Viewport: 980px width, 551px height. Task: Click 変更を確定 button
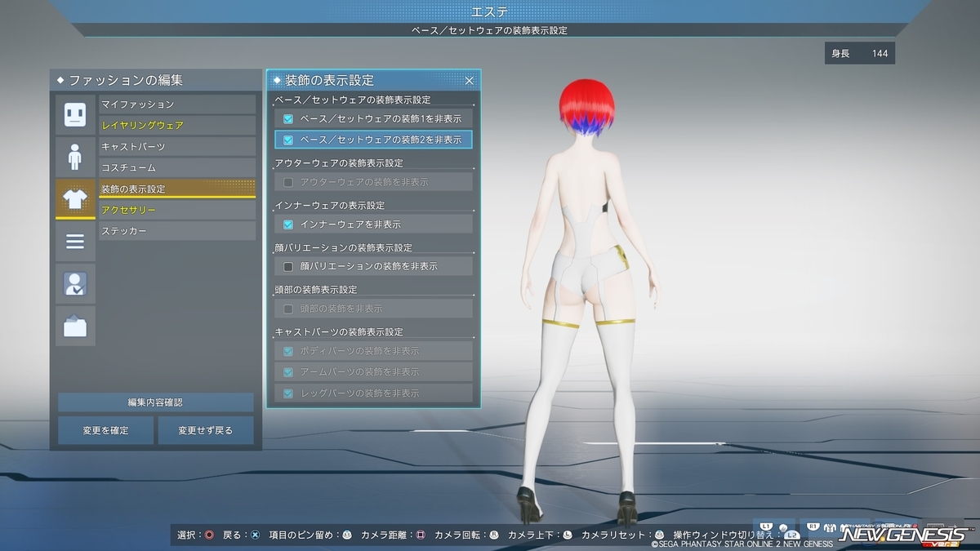pos(105,430)
